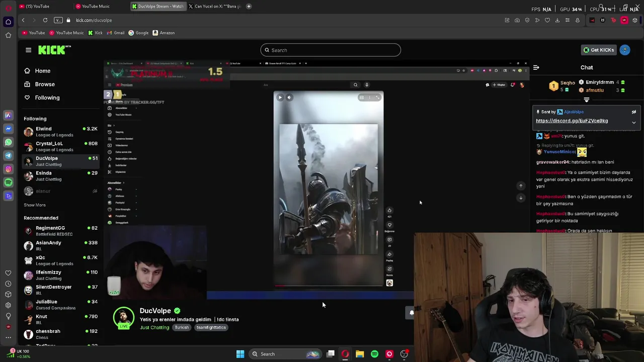Select the Esinda channel
Image resolution: width=644 pixels, height=362 pixels.
(60, 176)
